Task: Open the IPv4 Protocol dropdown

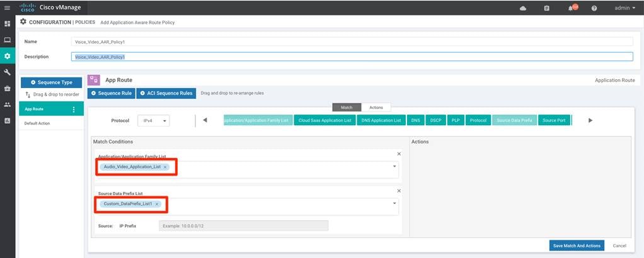Action: [153, 121]
